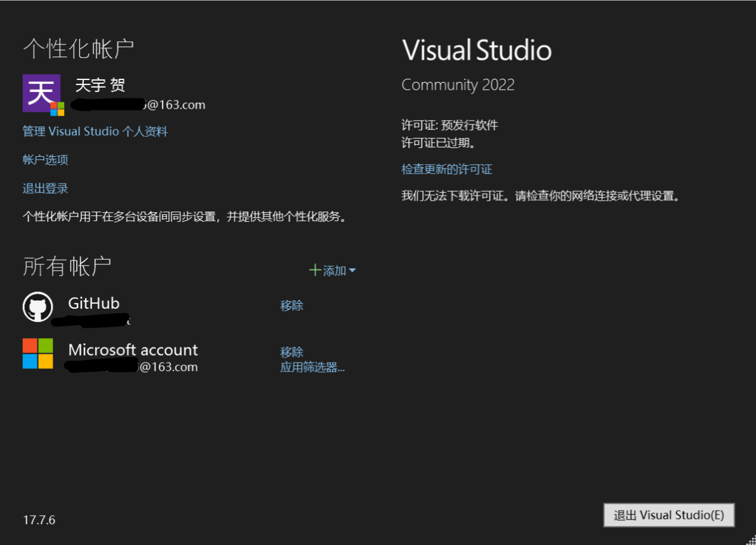756x545 pixels.
Task: Click the 许可证: 预发行软件 text
Action: point(450,125)
